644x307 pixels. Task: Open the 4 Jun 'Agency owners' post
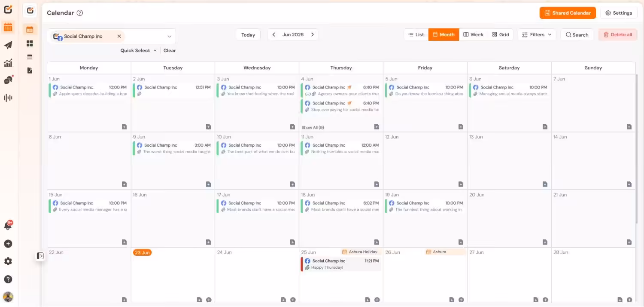[341, 90]
